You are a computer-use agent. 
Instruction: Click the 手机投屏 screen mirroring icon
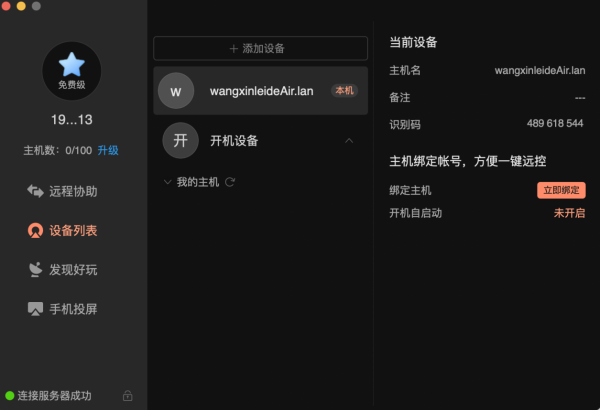(x=35, y=309)
